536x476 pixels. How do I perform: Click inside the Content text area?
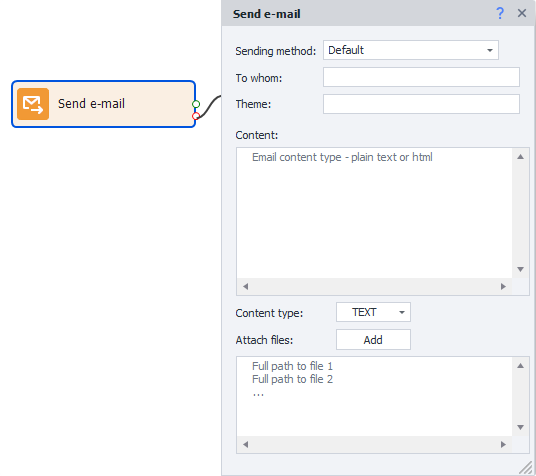[x=374, y=213]
